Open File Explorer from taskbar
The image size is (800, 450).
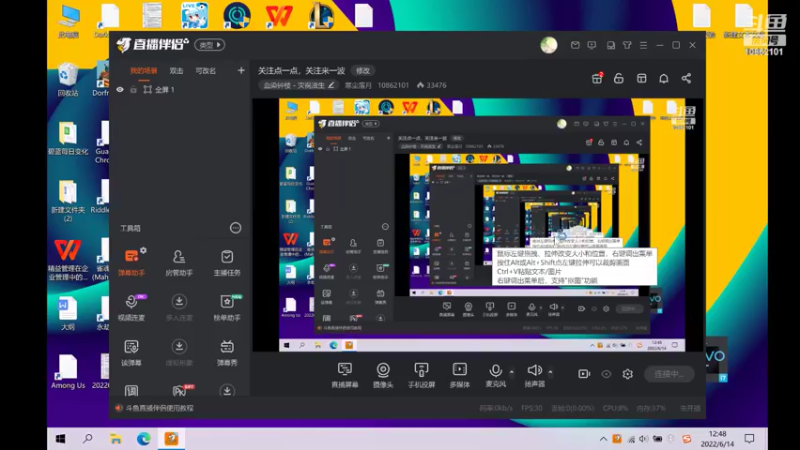(116, 439)
